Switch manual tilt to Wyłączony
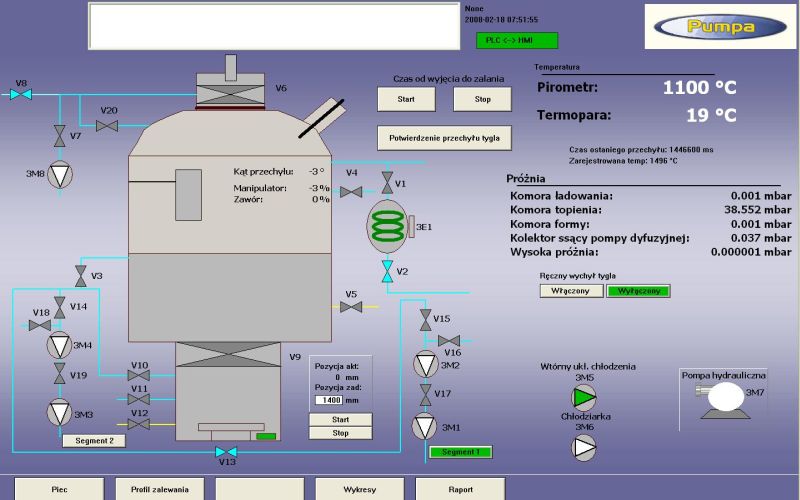800x500 pixels. point(638,291)
